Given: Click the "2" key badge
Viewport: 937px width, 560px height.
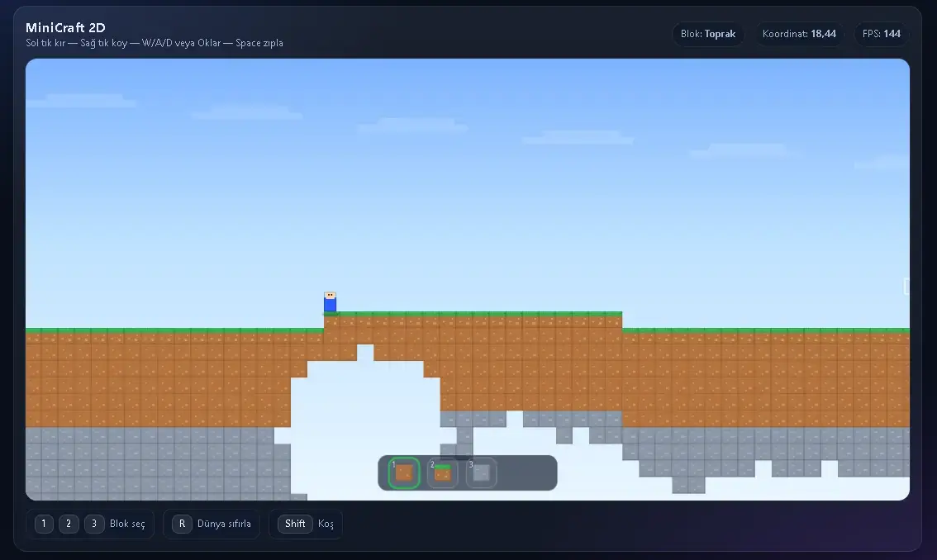Looking at the screenshot, I should point(69,524).
